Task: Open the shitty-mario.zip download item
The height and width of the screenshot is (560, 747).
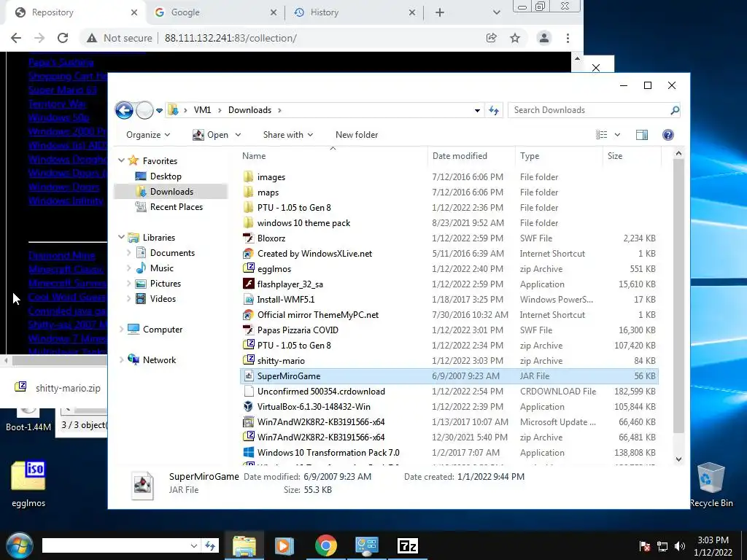Action: click(x=58, y=388)
